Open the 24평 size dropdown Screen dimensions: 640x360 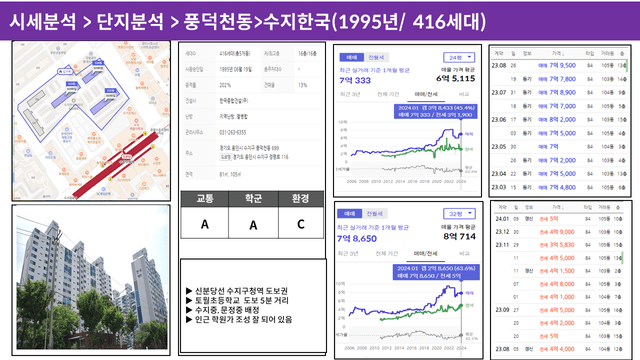coord(459,58)
